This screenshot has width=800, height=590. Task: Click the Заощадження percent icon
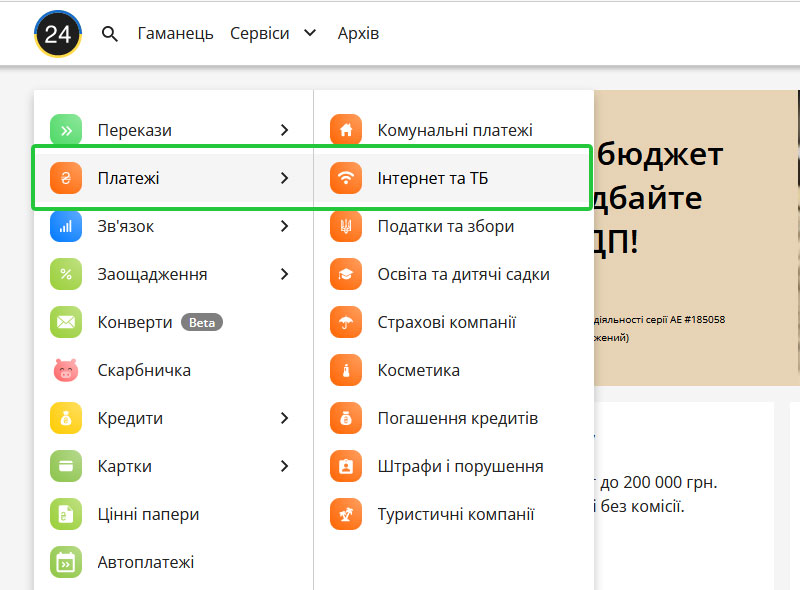66,274
